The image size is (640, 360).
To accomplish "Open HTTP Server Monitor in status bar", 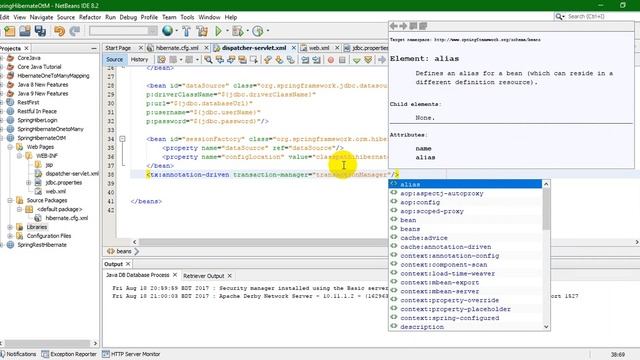I will (131, 354).
